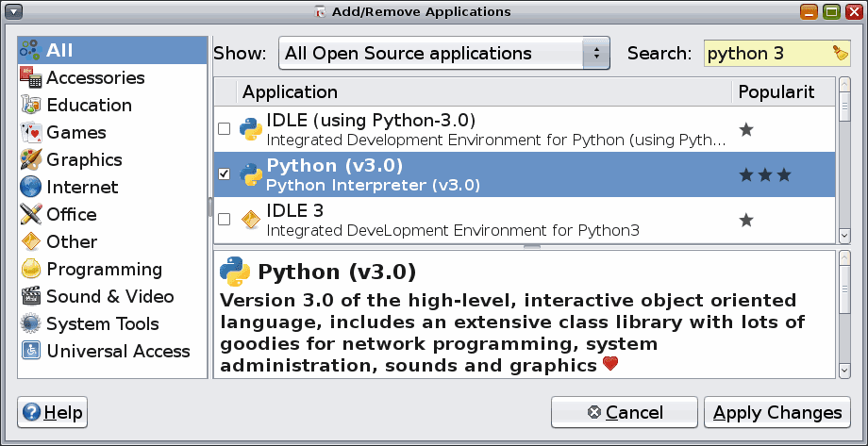The image size is (868, 446).
Task: Select the Education category
Action: tap(89, 106)
